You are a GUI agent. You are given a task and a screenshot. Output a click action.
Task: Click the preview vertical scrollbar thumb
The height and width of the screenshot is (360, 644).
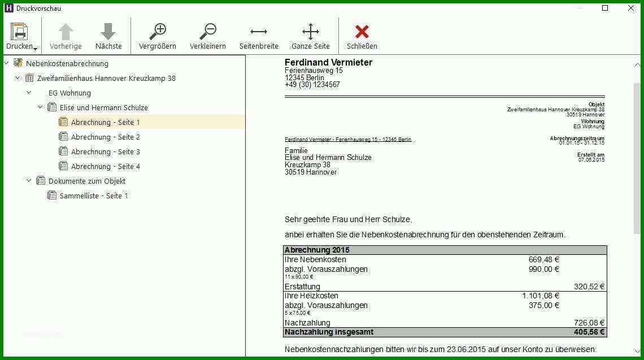637,158
